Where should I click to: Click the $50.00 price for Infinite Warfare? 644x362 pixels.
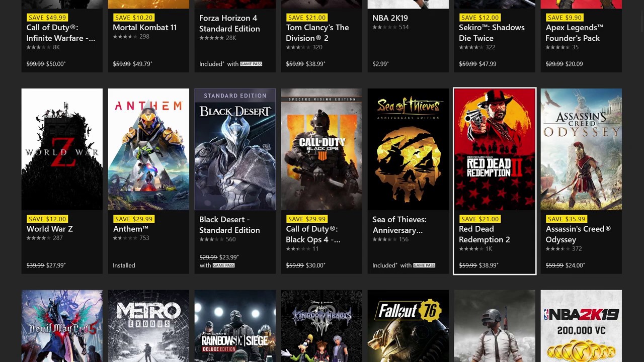[56, 64]
